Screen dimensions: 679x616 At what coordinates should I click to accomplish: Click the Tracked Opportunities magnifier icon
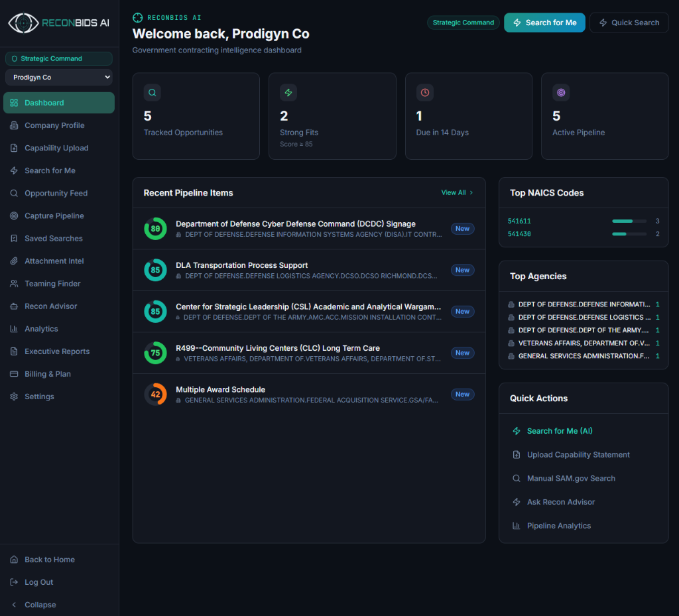[x=153, y=93]
